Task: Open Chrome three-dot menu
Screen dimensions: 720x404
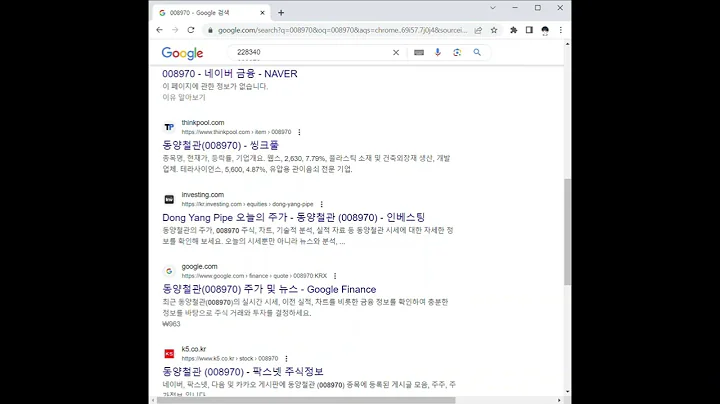Action: pos(561,30)
